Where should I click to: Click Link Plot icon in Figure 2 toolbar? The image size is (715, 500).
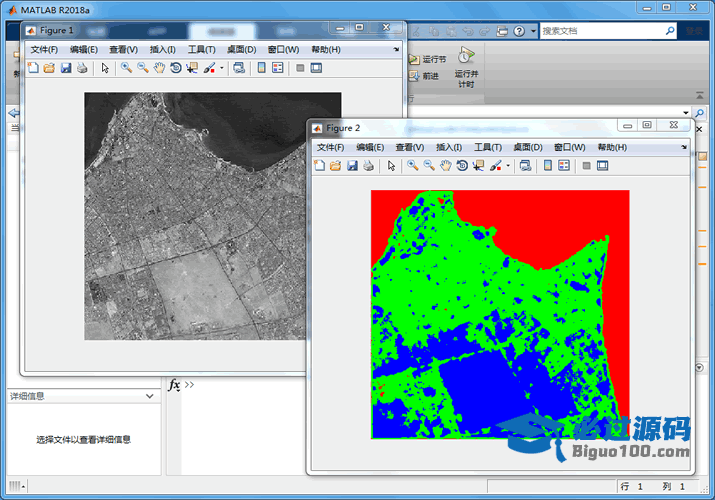point(525,165)
